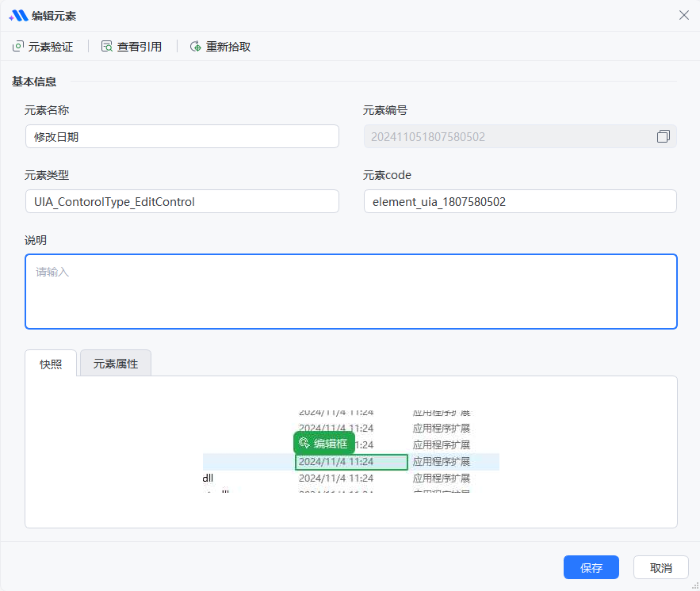Click the 基本信息 section header
Image resolution: width=700 pixels, height=591 pixels.
coord(34,81)
